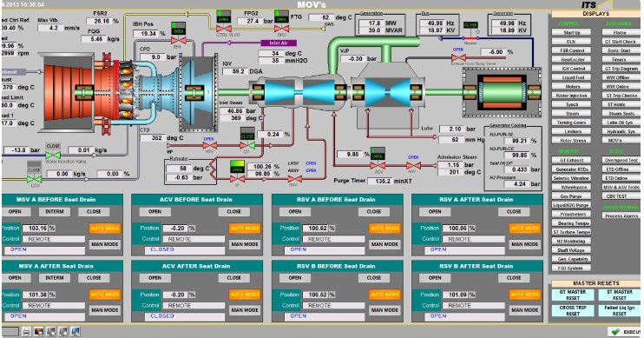Open the H2 Monitoring display
Screen dimensions: 644x338
tap(572, 242)
